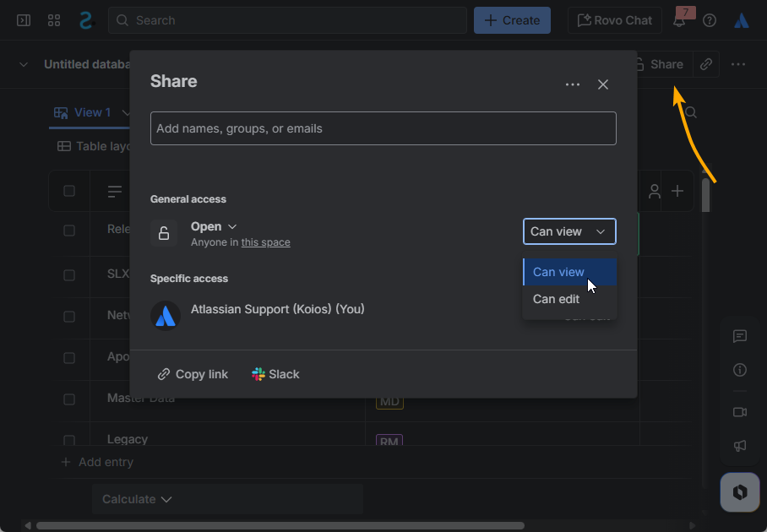Add a new column with the plus icon
This screenshot has width=767, height=532.
[x=677, y=191]
